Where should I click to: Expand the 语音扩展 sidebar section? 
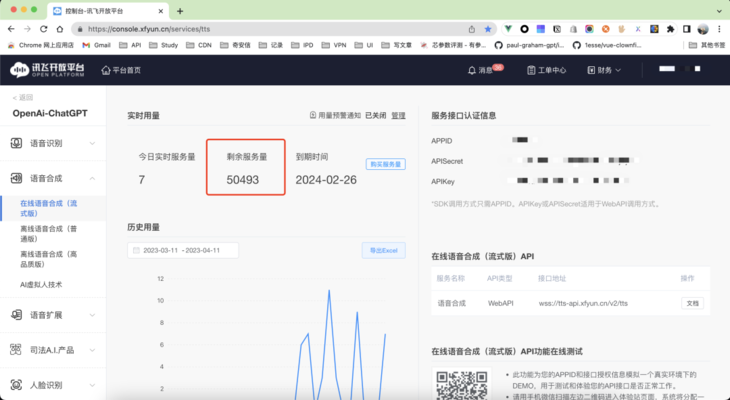point(53,315)
